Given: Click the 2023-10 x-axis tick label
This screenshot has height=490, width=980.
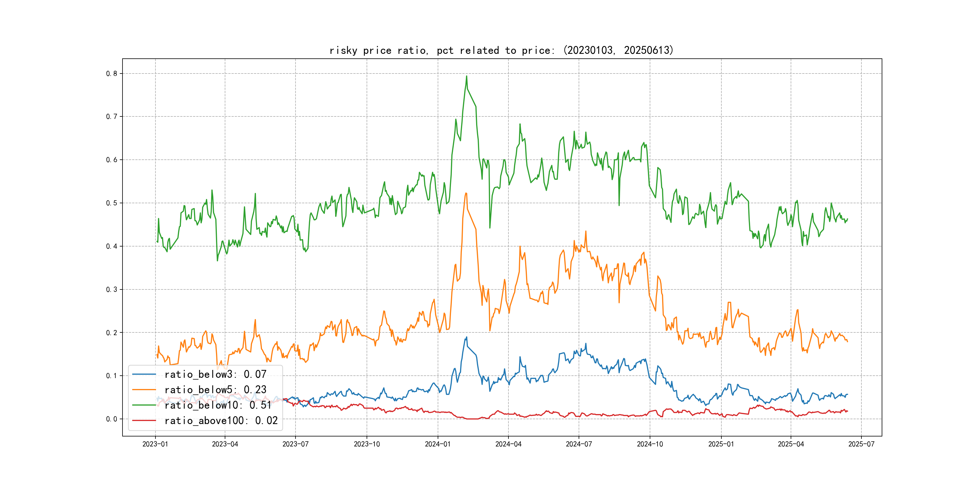Looking at the screenshot, I should pos(367,444).
